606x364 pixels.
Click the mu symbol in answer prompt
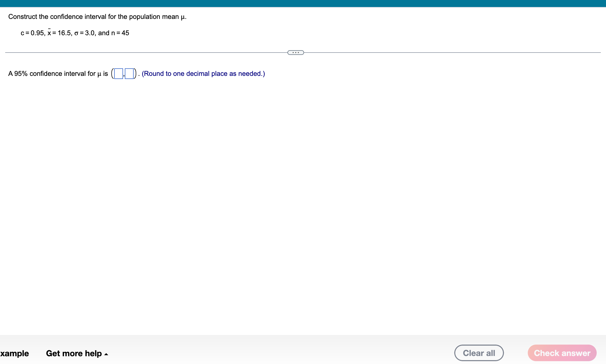coord(99,74)
